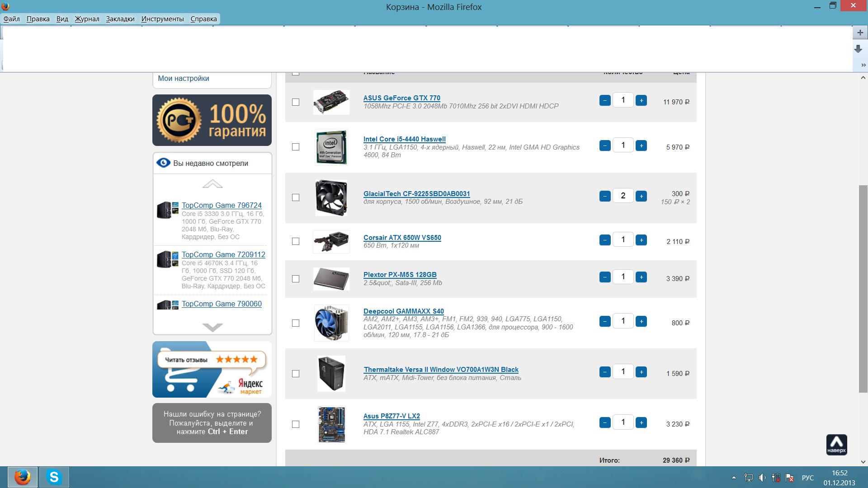Check the Plextor PX-M5S 128GB row
868x488 pixels.
[296, 279]
